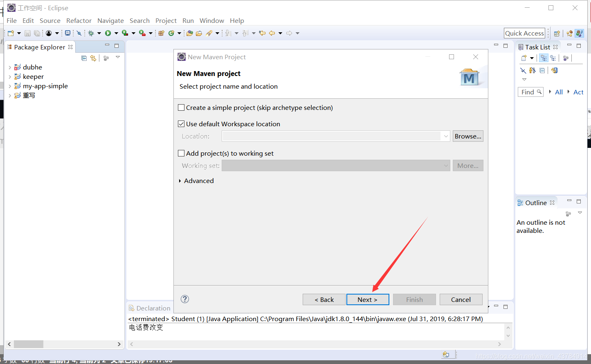
Task: Click the New Java Class icon
Action: click(171, 33)
